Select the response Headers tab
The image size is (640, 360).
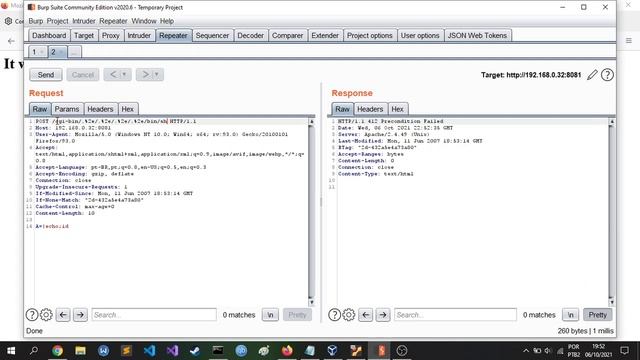370,109
